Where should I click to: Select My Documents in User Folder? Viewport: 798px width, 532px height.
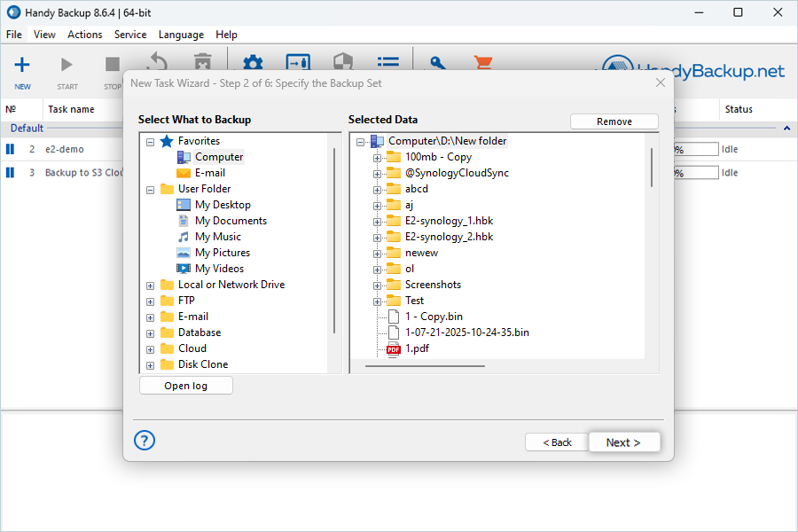click(x=231, y=221)
